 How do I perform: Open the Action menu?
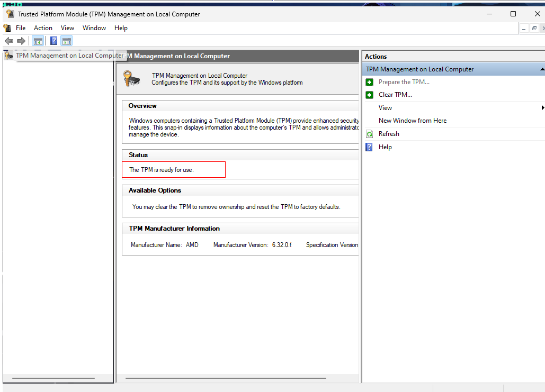[x=43, y=28]
